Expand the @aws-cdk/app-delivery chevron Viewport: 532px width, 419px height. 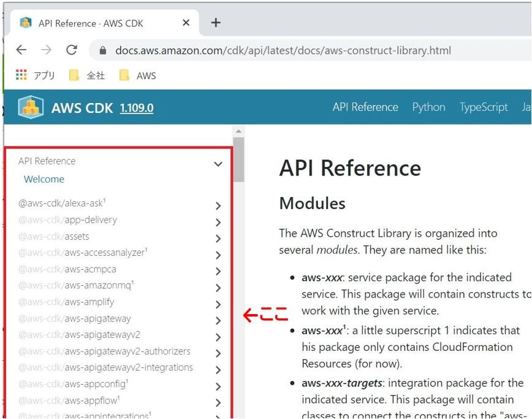click(x=218, y=223)
